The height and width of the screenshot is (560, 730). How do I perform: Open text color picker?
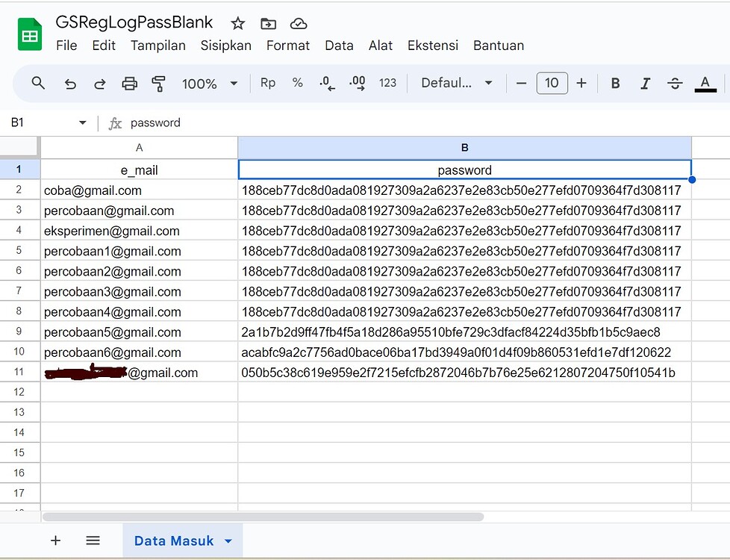tap(705, 83)
